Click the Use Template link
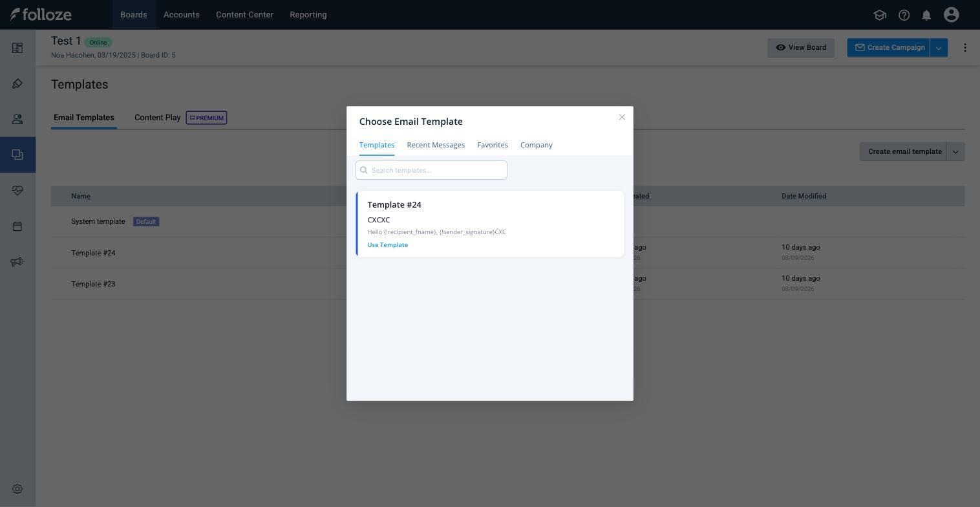This screenshot has height=507, width=980. [x=388, y=245]
